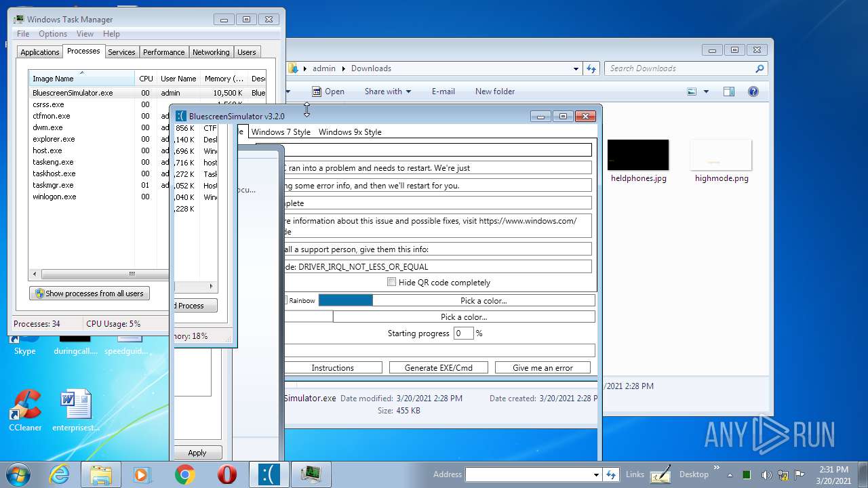Open the CCleaner desktop shortcut
The width and height of the screenshot is (868, 488).
[x=25, y=411]
